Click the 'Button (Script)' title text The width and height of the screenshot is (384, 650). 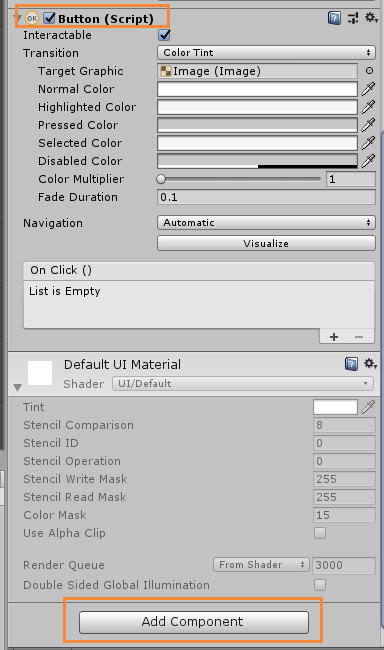106,19
